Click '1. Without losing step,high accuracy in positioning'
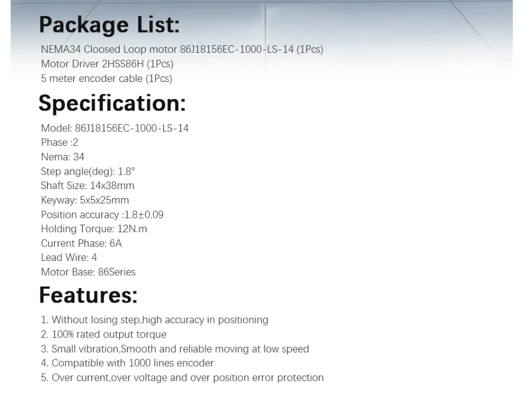532x402 pixels. (x=155, y=320)
